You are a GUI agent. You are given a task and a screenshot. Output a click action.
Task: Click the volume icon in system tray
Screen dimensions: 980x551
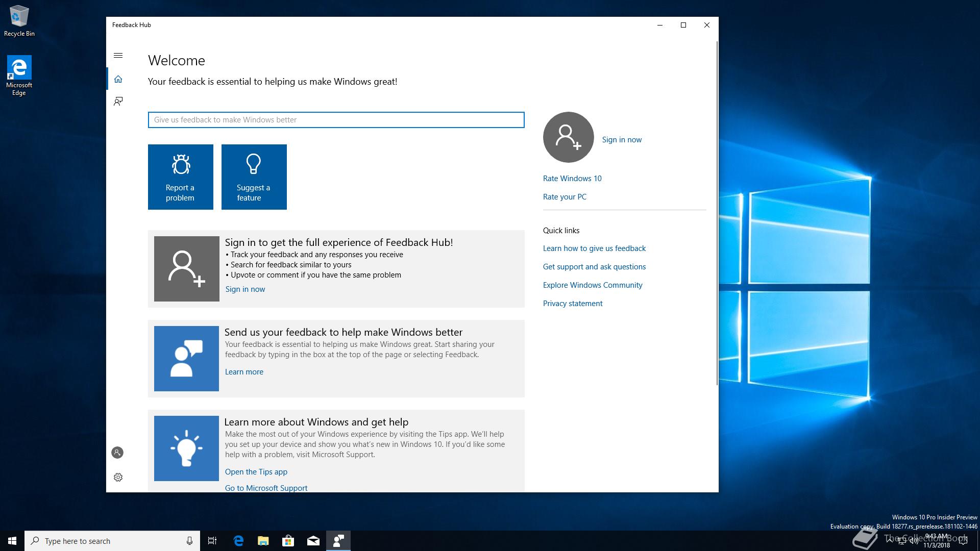coord(914,541)
